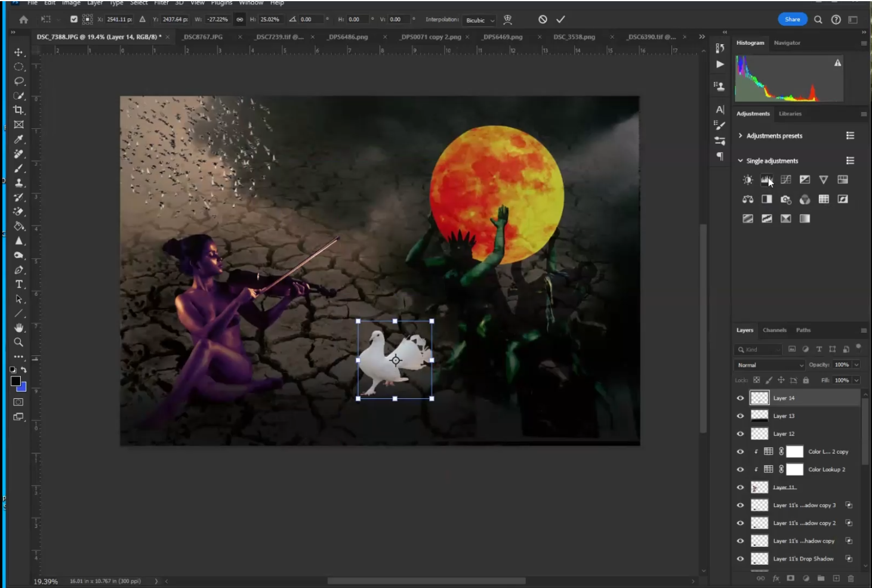Click the foreground color swatch
This screenshot has height=588, width=872.
[16, 382]
